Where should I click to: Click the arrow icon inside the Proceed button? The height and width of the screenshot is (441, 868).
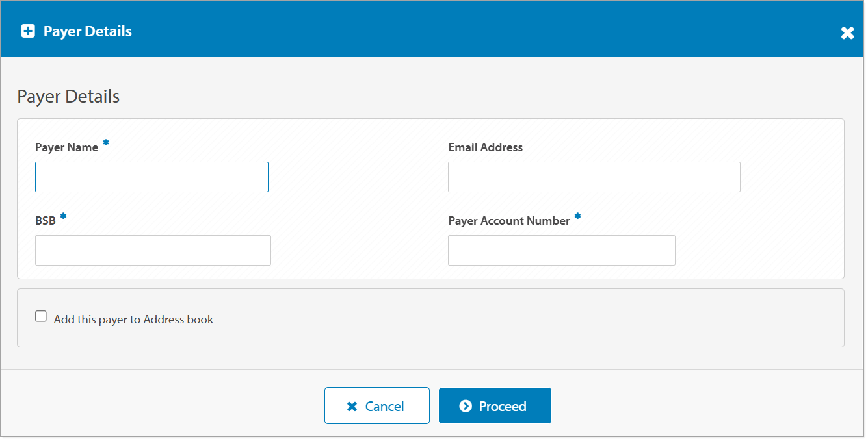[465, 407]
